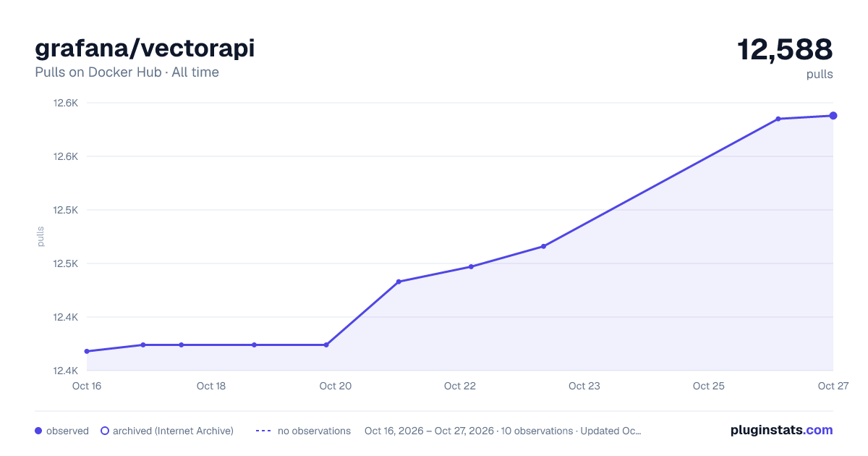
Task: Click the 'observed' legend label
Action: click(67, 431)
